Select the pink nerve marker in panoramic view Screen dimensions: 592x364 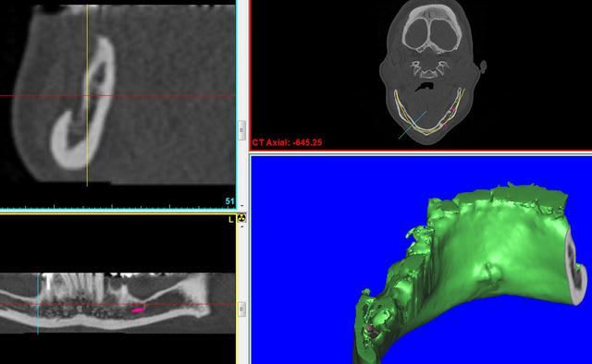click(138, 310)
